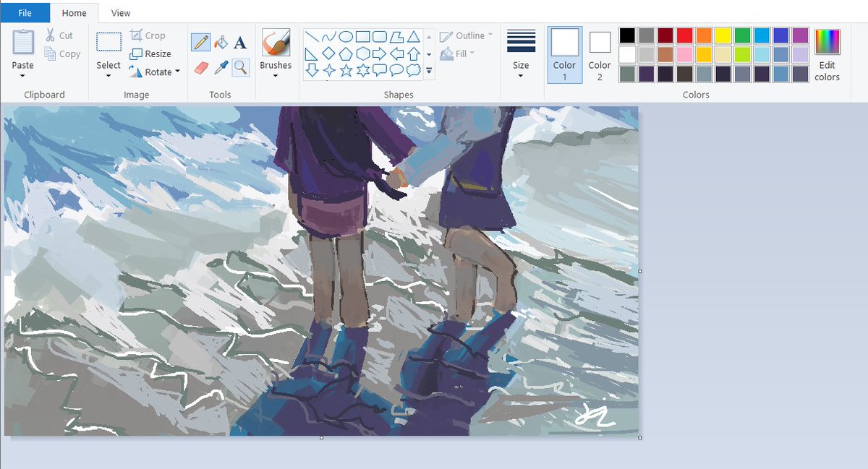Select the Pencil tool
Viewport: 868px width, 469px height.
tap(200, 42)
